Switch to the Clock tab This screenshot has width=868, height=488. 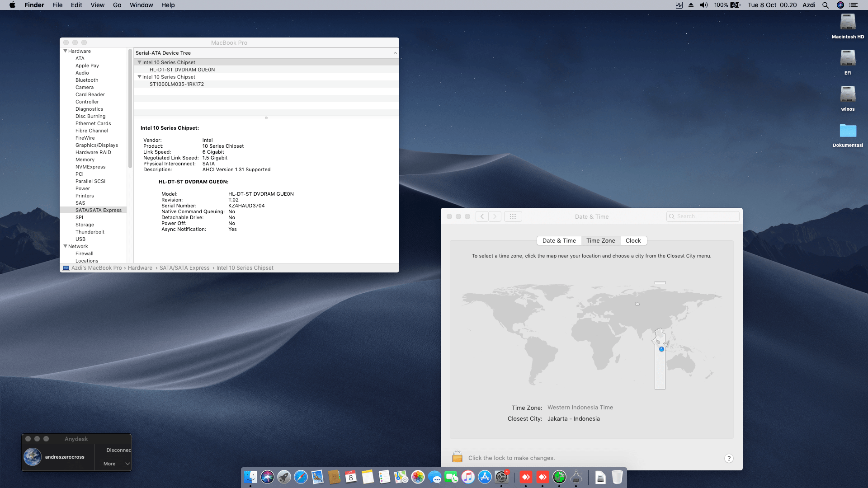[x=633, y=240]
